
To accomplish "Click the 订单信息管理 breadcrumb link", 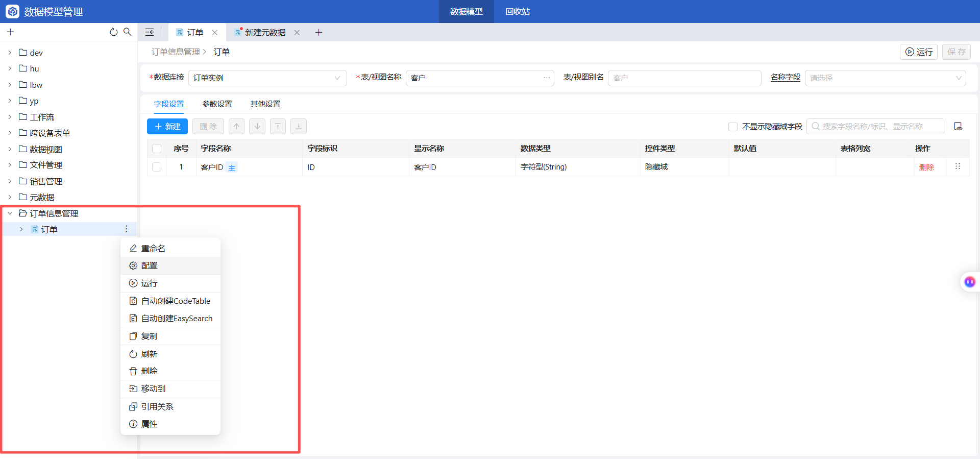I will pyautogui.click(x=176, y=52).
